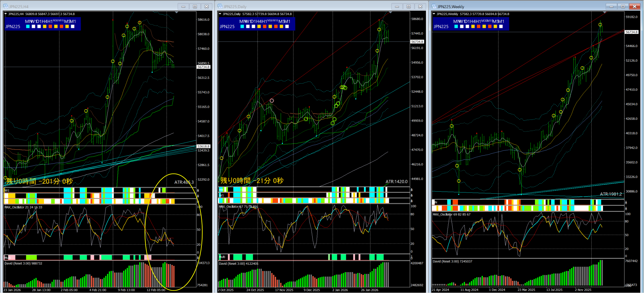The width and height of the screenshot is (644, 293).
Task: Open the dropdown arrow beside JPN225,Weekly price header
Action: pyautogui.click(x=434, y=14)
